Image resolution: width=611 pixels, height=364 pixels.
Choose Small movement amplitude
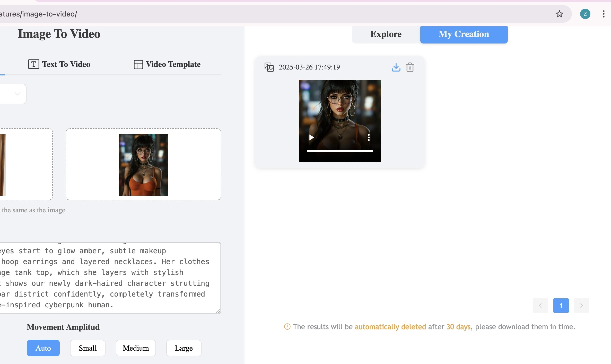(88, 348)
